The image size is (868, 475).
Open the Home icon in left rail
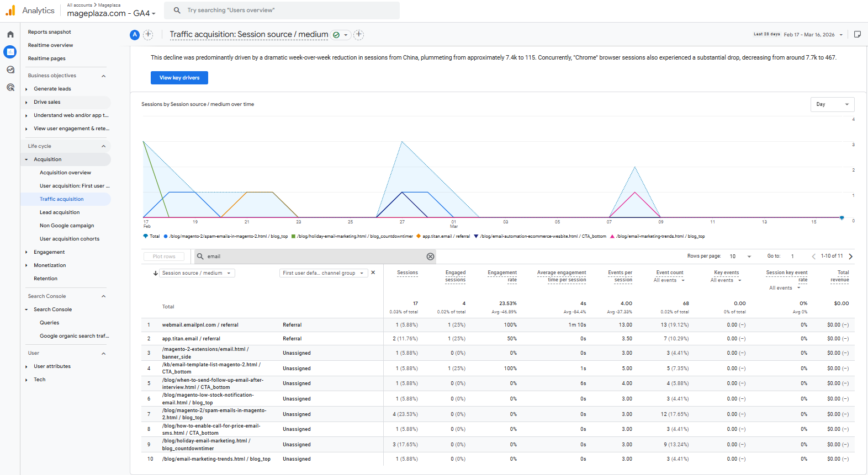coord(10,34)
